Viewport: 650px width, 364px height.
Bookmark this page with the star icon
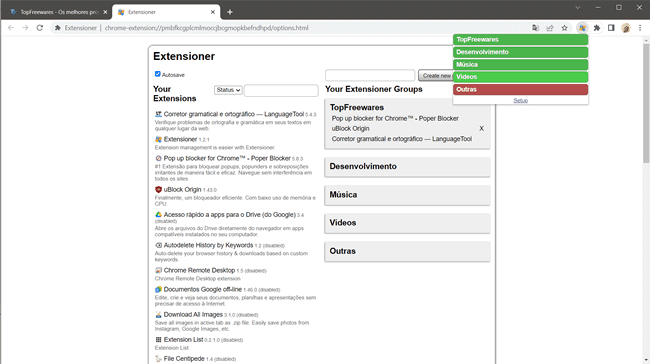564,28
